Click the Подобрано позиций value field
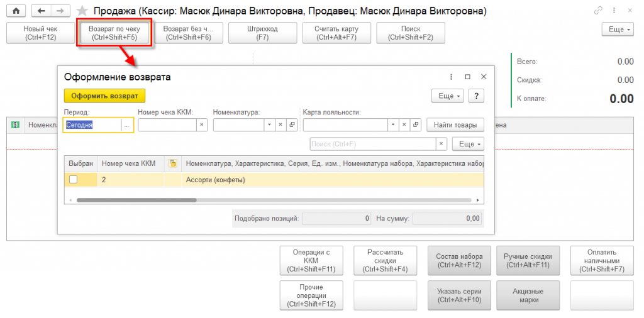 point(336,219)
